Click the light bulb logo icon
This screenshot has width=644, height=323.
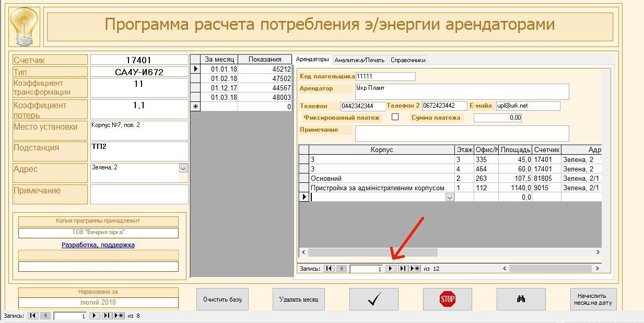(x=25, y=26)
